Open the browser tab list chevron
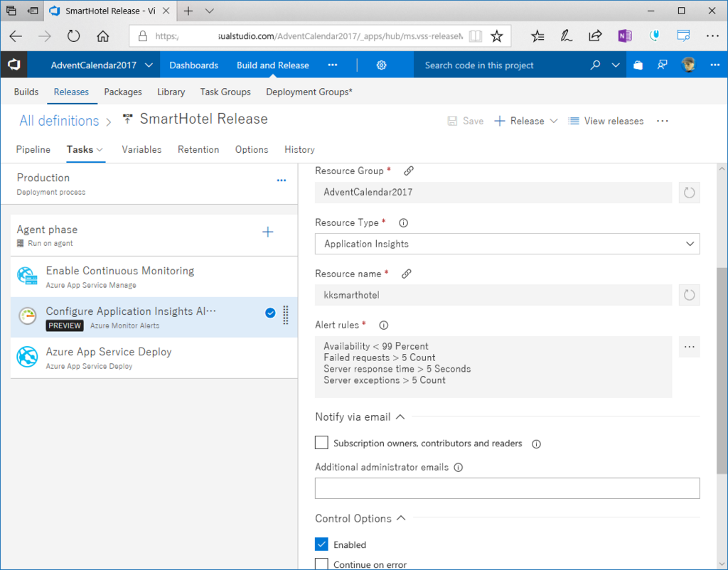This screenshot has width=728, height=570. tap(210, 11)
